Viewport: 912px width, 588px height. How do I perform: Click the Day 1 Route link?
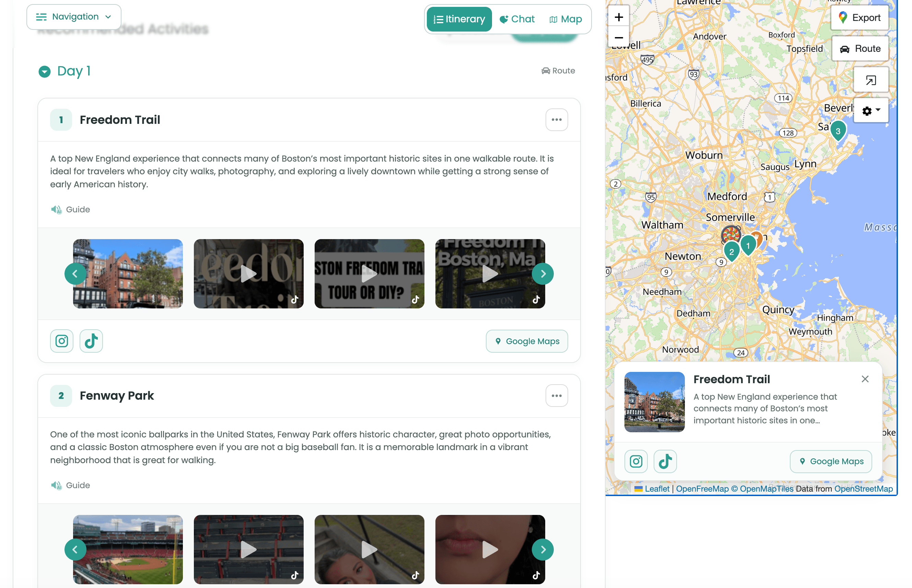(558, 71)
